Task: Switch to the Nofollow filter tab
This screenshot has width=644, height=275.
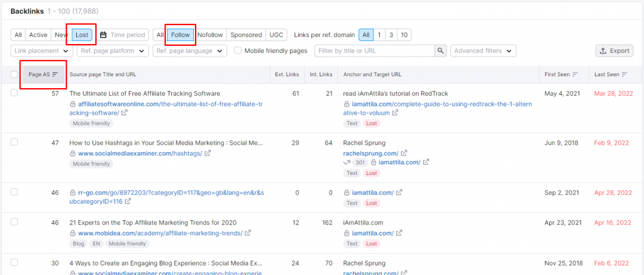Action: [x=210, y=35]
